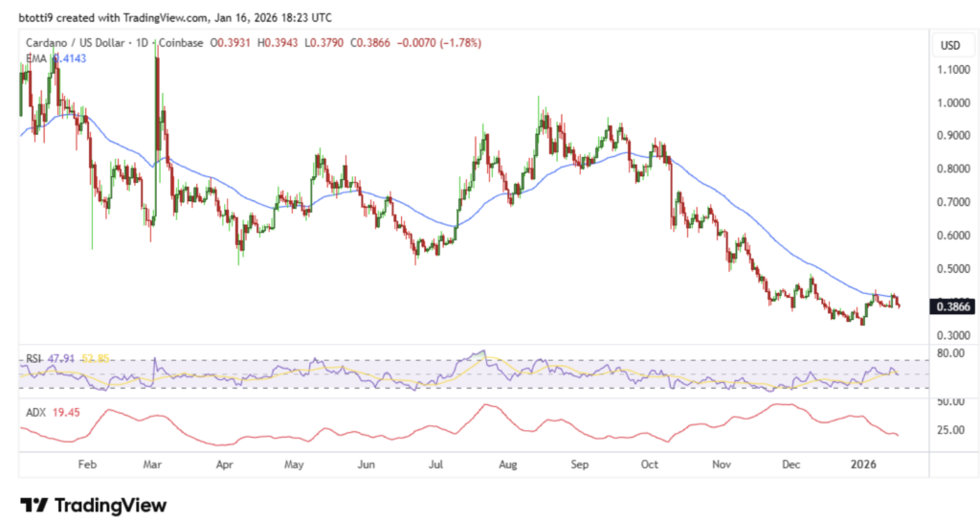This screenshot has width=980, height=521.
Task: Click the TradingView wordmark text
Action: point(110,505)
